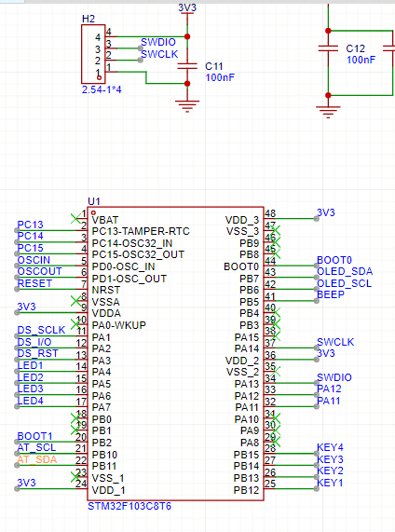Click the SWCLK net label at PA14

coord(335,342)
